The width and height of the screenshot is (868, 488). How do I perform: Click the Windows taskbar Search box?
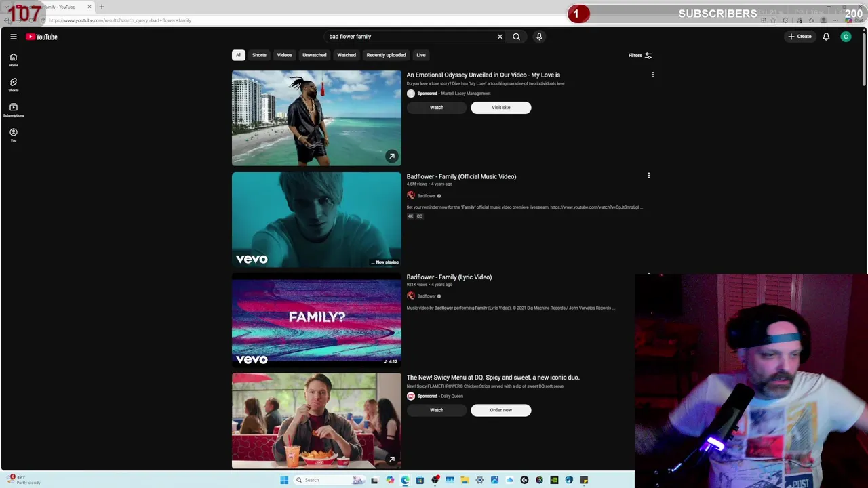point(330,480)
